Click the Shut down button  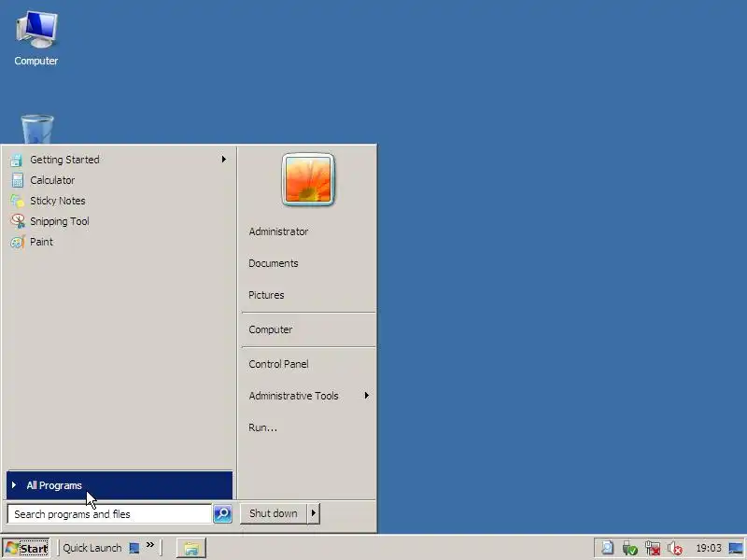point(274,513)
